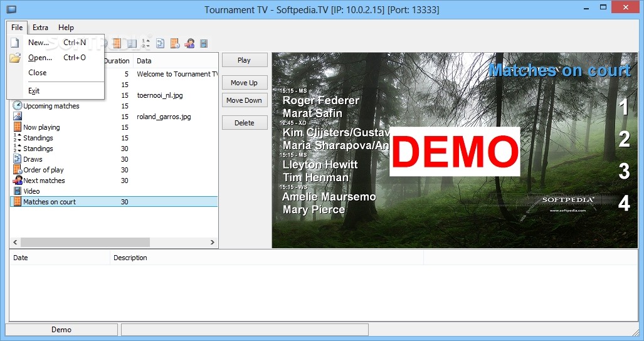Image resolution: width=644 pixels, height=341 pixels.
Task: Click the application icon in title bar
Action: tap(11, 9)
